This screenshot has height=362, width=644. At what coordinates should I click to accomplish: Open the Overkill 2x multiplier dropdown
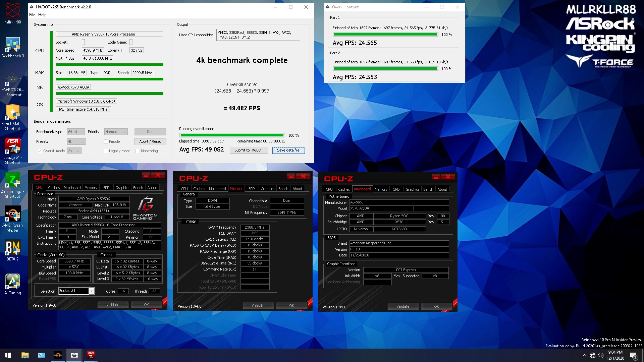[74, 151]
